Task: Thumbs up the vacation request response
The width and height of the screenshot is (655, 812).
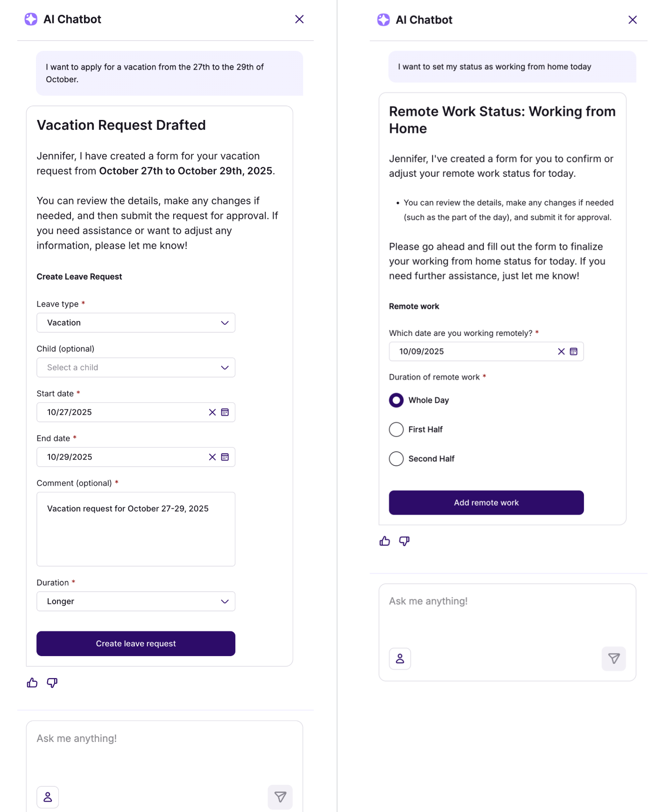Action: [x=32, y=683]
